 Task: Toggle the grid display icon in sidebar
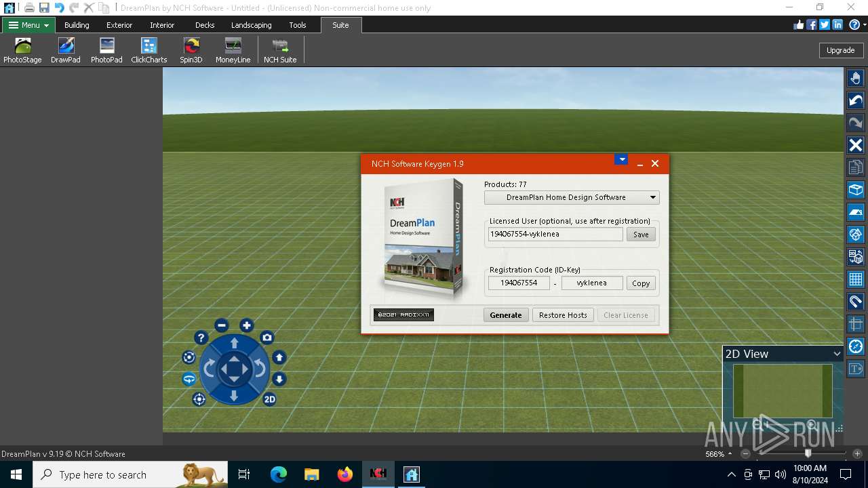pos(856,279)
